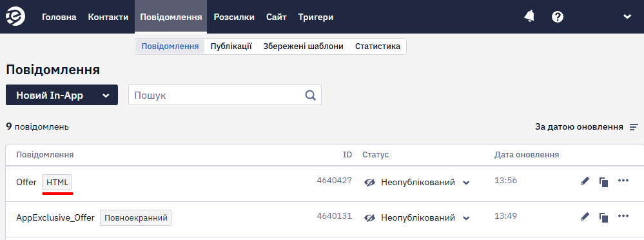Open more actions for AppExclusive_Offer
Image resolution: width=644 pixels, height=240 pixels.
(x=623, y=215)
